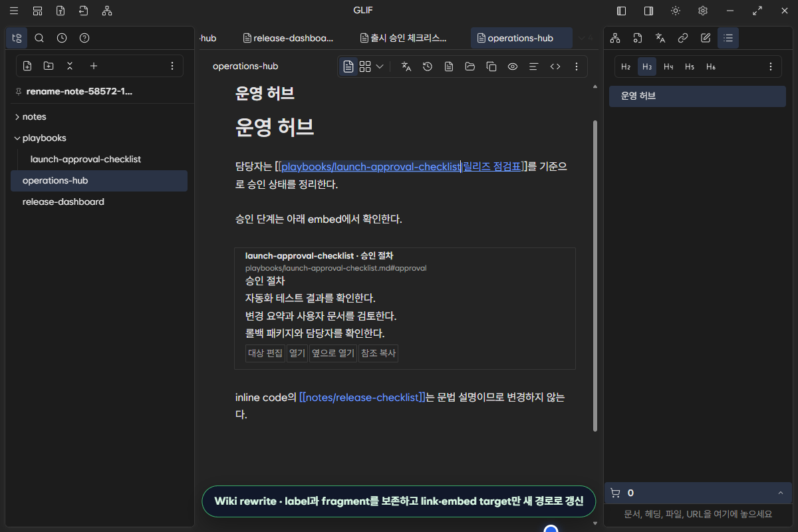Open right panel links tab
The height and width of the screenshot is (532, 798).
point(683,38)
